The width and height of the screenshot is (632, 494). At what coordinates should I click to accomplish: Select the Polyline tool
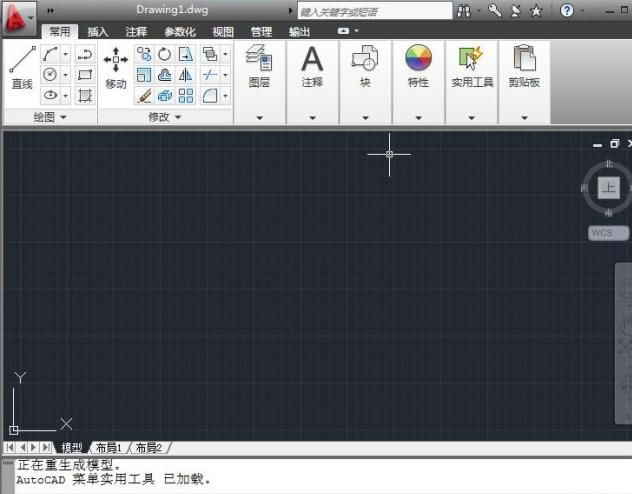point(85,54)
